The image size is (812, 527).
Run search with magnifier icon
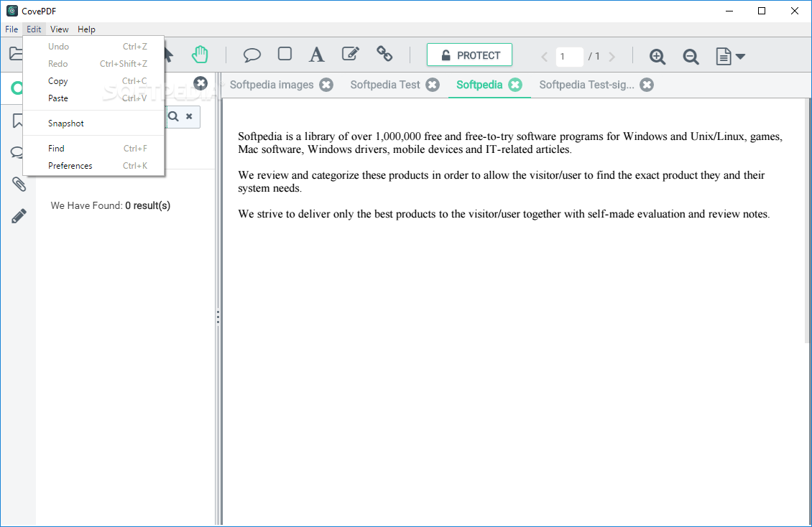tap(173, 116)
